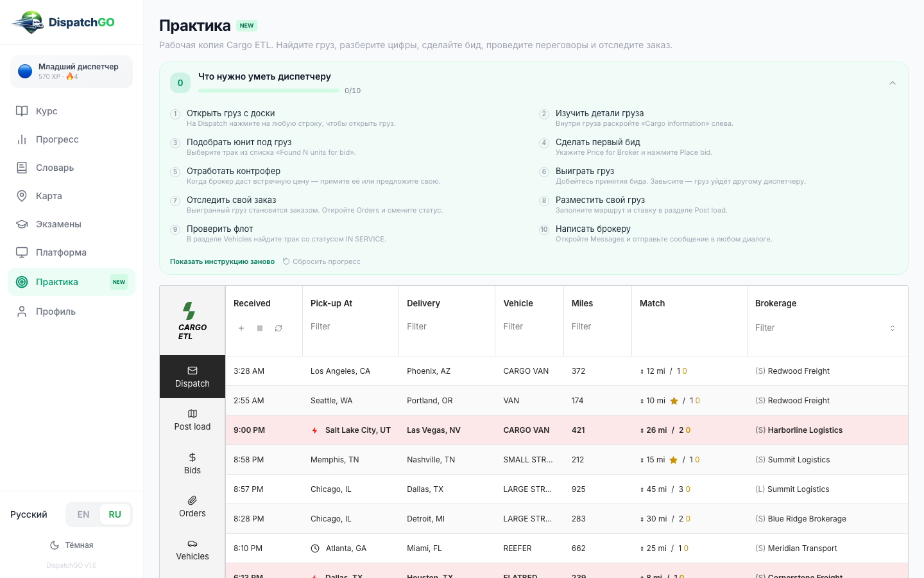Screen dimensions: 924x578
Task: Refresh loads with the reload icon
Action: [x=278, y=328]
